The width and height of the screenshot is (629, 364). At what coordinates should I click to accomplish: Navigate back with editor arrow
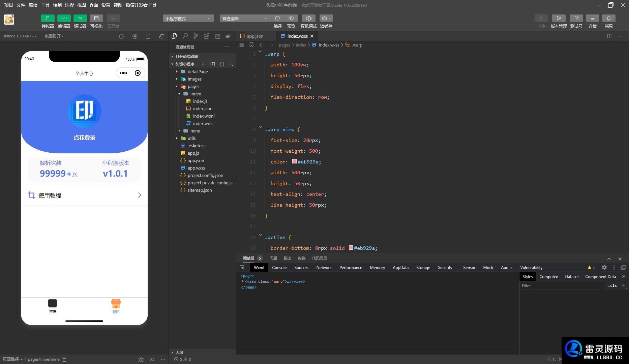tap(262, 45)
